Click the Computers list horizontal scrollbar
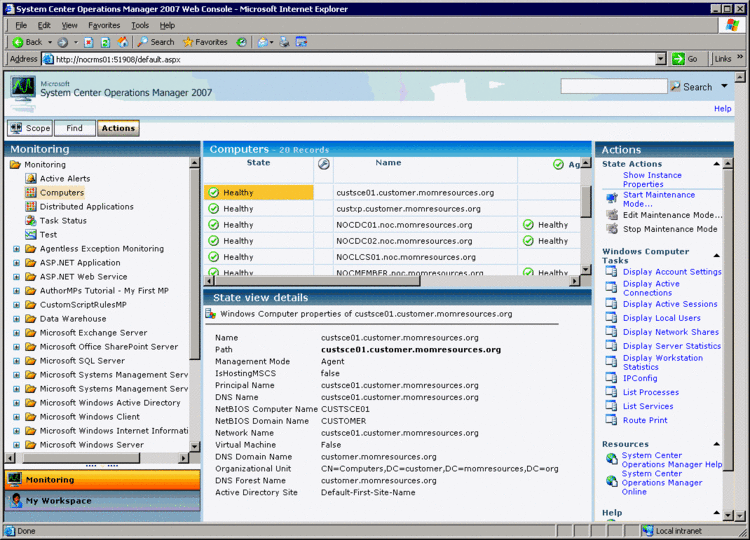The height and width of the screenshot is (540, 750). 392,281
